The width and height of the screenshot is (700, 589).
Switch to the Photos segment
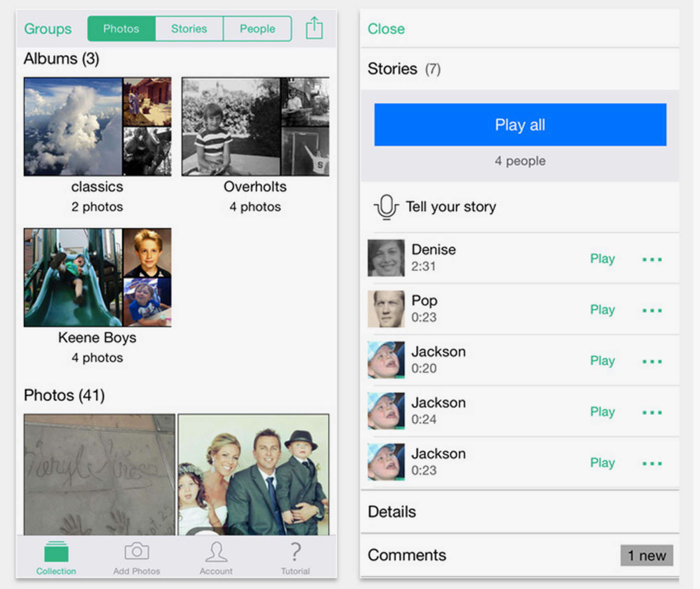pyautogui.click(x=121, y=29)
